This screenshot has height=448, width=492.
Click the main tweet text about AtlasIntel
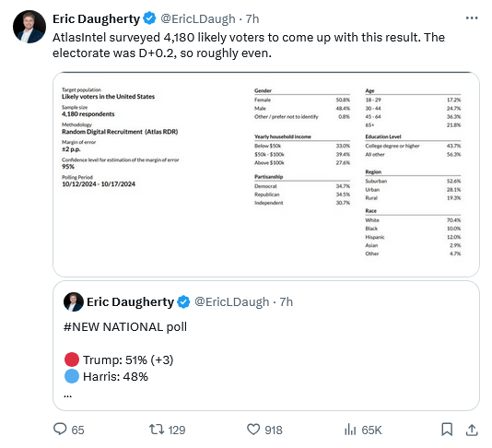[x=249, y=45]
